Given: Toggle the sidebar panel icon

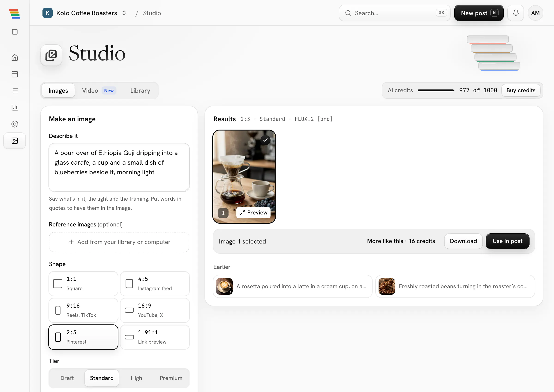Looking at the screenshot, I should click(15, 32).
